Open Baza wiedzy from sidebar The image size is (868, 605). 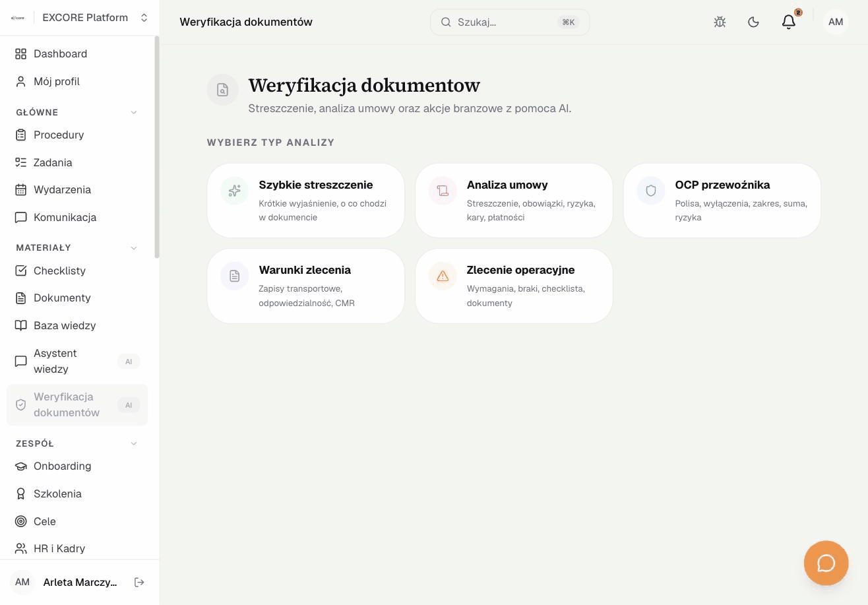coord(77,326)
